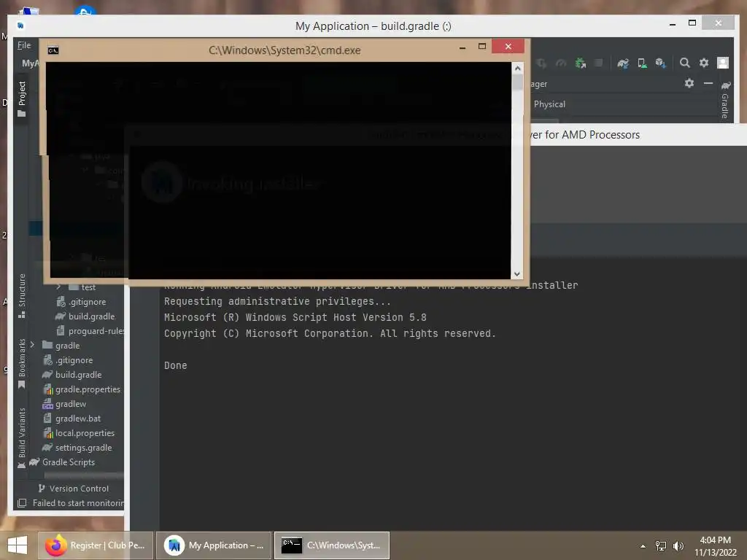Switch to Firefox Register Club taskbar item
747x560 pixels.
[96, 545]
